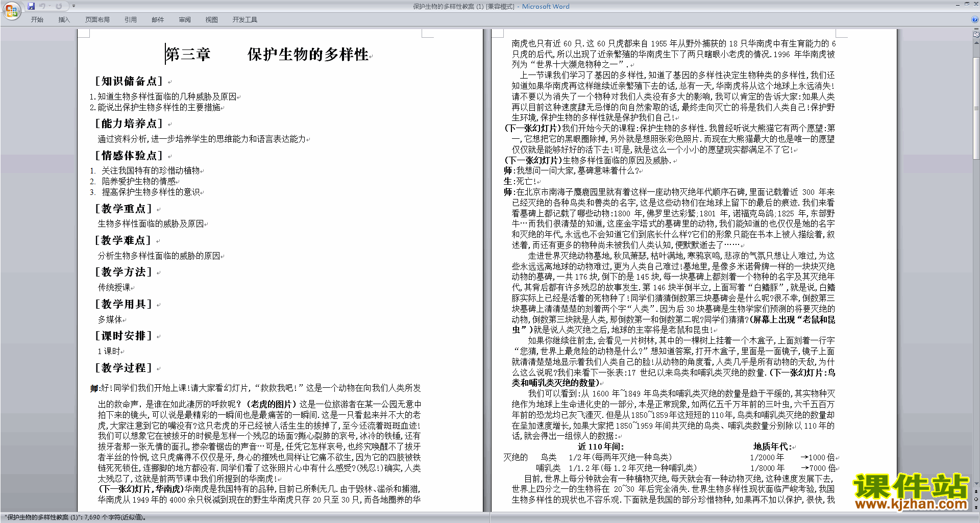Viewport: 980px width, 523px height.
Task: Click the [课时安排] heading
Action: coord(123,336)
